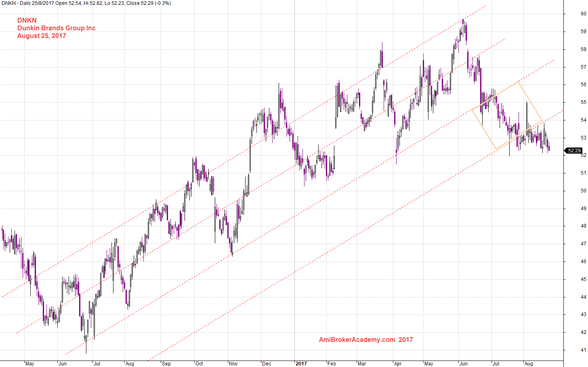
Task: Click the 'Feb' month label on time axis
Action: pyautogui.click(x=332, y=364)
